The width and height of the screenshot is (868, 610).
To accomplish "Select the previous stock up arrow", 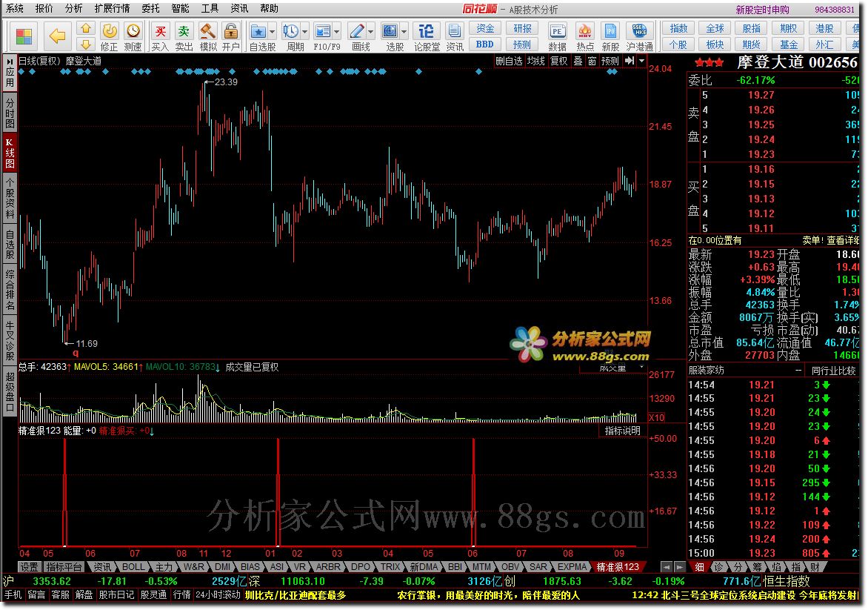I will coord(86,28).
